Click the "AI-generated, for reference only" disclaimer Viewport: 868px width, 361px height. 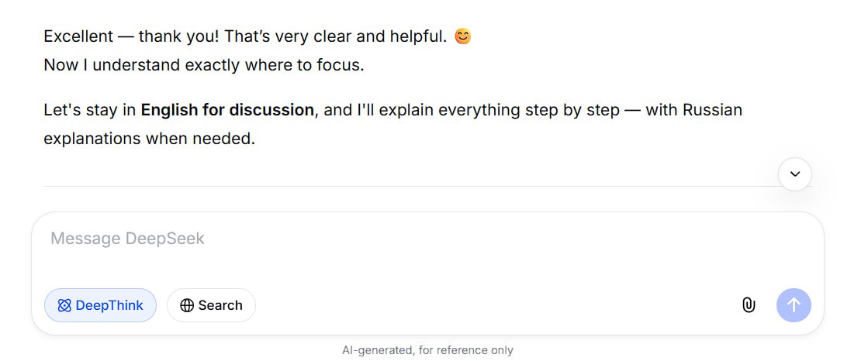pos(427,350)
